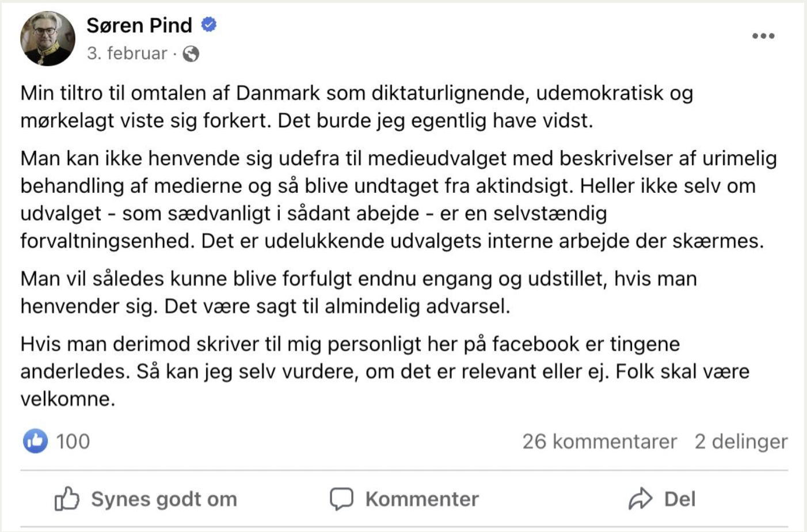This screenshot has height=532, width=807.
Task: View the 2 delinger list
Action: click(x=741, y=442)
